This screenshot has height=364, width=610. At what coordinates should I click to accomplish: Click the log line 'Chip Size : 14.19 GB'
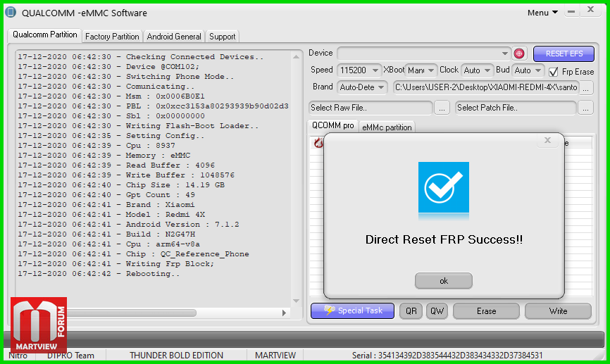pyautogui.click(x=121, y=185)
